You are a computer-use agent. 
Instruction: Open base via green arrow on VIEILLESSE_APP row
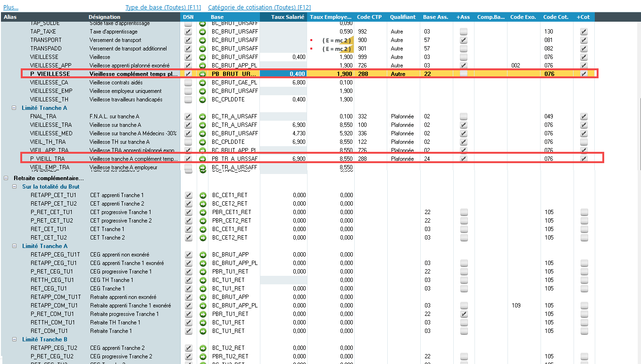point(203,66)
